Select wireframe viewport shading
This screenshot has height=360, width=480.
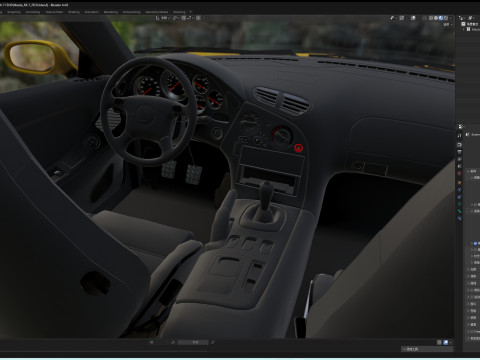[431, 18]
